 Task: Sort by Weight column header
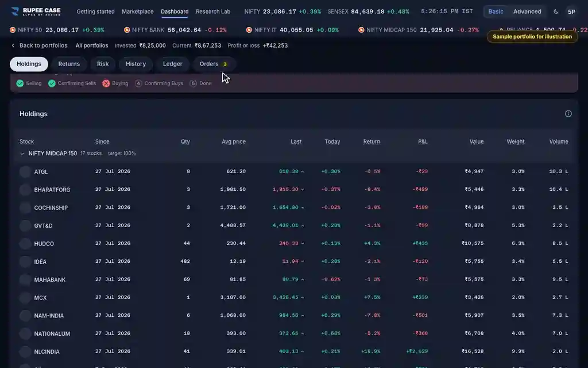pyautogui.click(x=516, y=141)
